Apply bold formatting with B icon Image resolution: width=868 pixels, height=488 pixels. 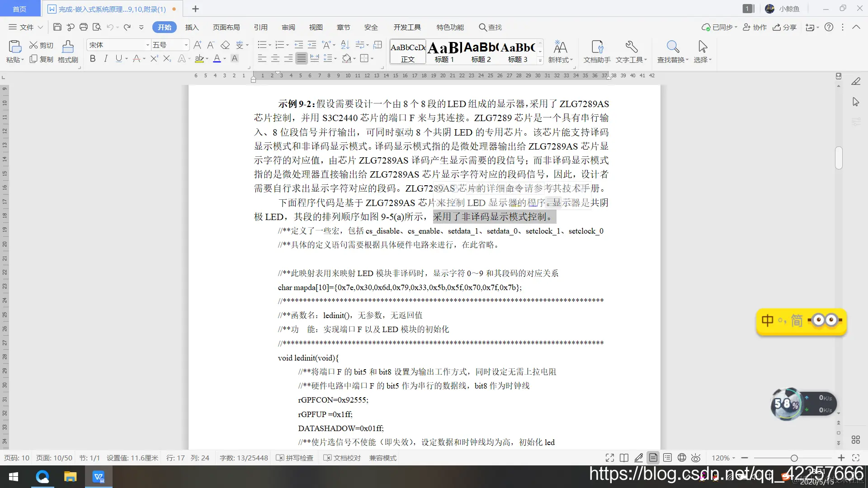click(x=93, y=58)
